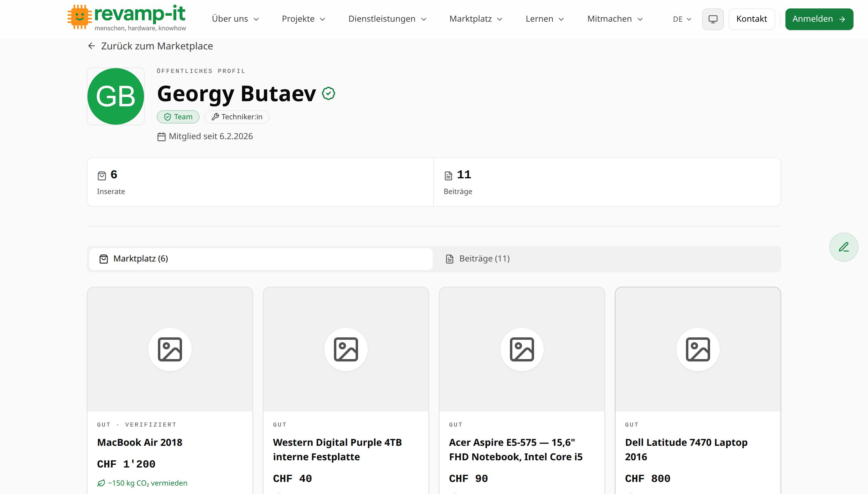The width and height of the screenshot is (868, 494).
Task: Click the back arrow icon
Action: (x=91, y=46)
